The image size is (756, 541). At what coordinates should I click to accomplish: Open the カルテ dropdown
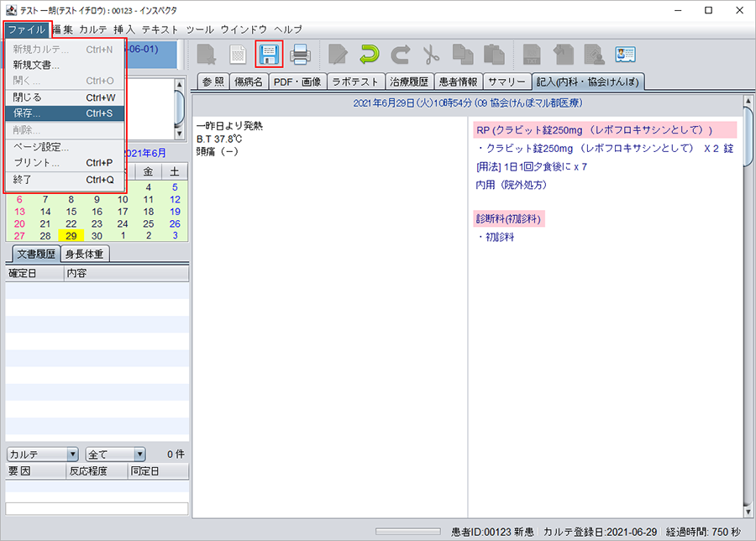(x=43, y=454)
